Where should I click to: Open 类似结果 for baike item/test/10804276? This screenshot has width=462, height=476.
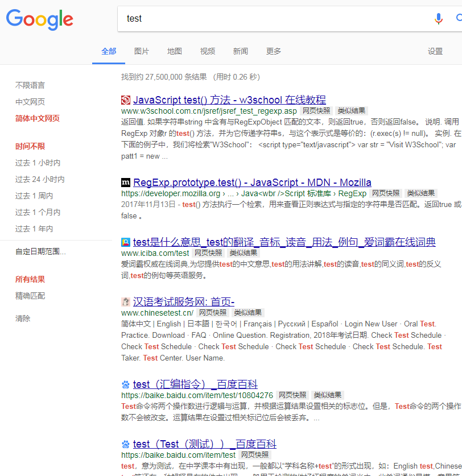coord(328,395)
